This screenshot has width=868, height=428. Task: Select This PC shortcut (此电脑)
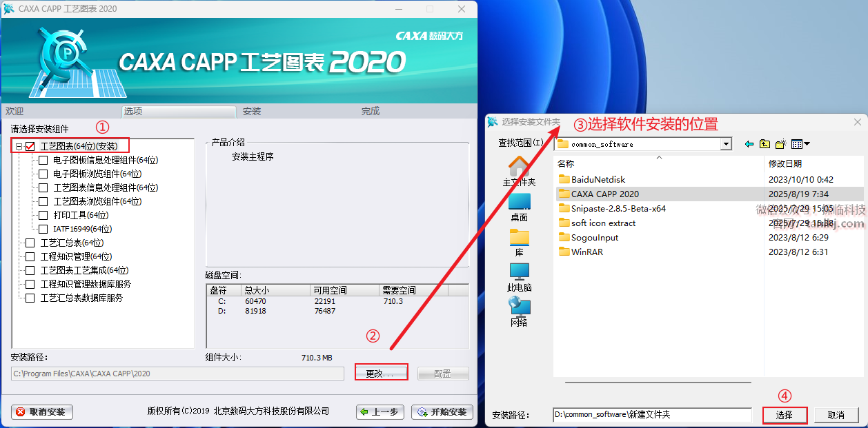[x=519, y=278]
